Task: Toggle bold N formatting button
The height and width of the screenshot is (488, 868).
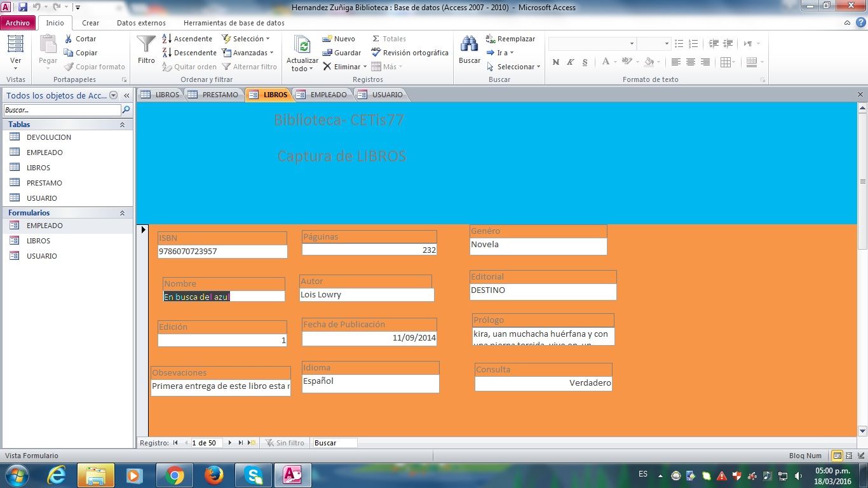Action: click(x=556, y=62)
